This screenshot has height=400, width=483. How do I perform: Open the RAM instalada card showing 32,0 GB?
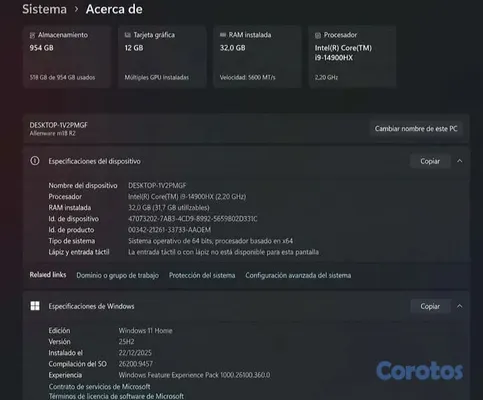pos(257,57)
